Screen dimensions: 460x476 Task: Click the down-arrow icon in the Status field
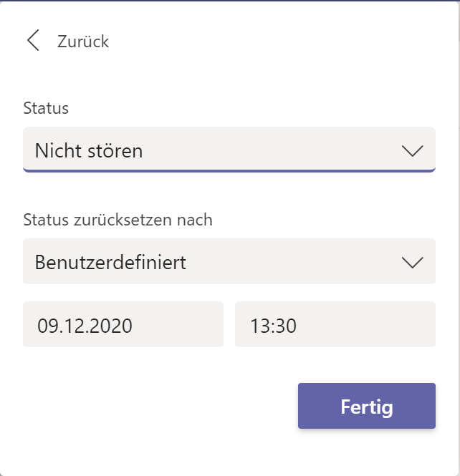pyautogui.click(x=412, y=150)
